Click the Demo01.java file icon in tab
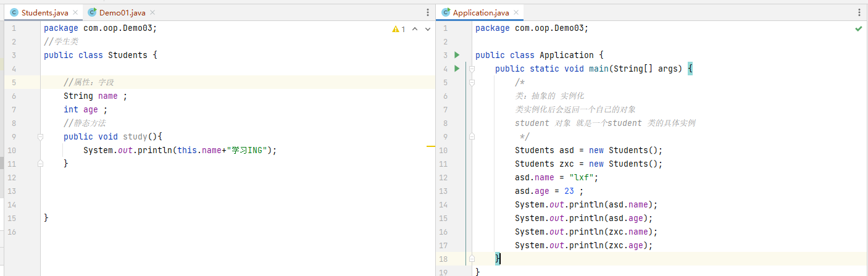Image resolution: width=868 pixels, height=276 pixels. [x=92, y=12]
